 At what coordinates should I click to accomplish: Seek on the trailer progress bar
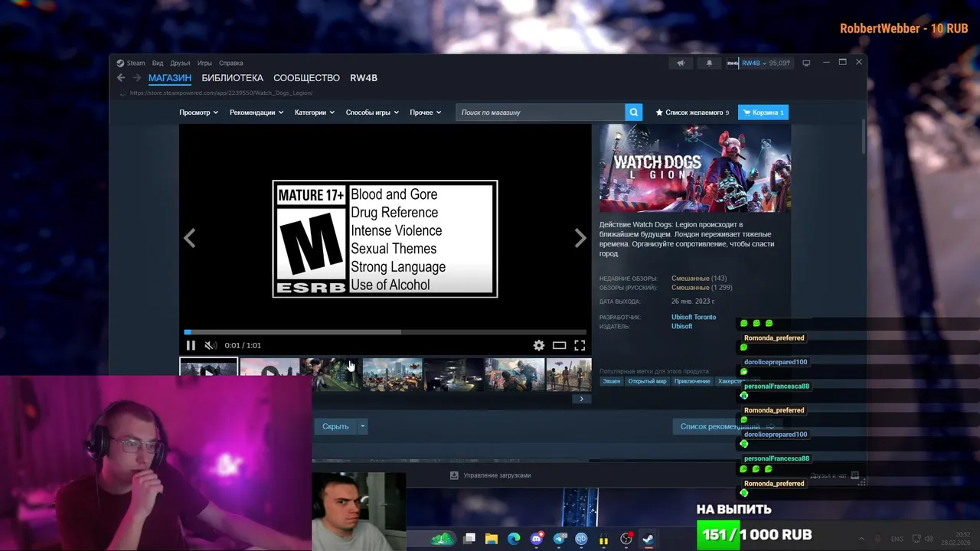coord(385,332)
